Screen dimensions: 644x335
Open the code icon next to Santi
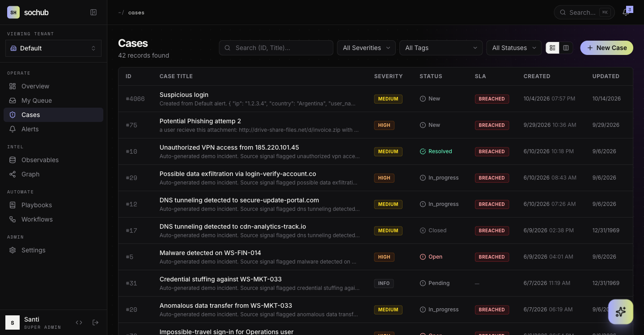[x=79, y=322]
